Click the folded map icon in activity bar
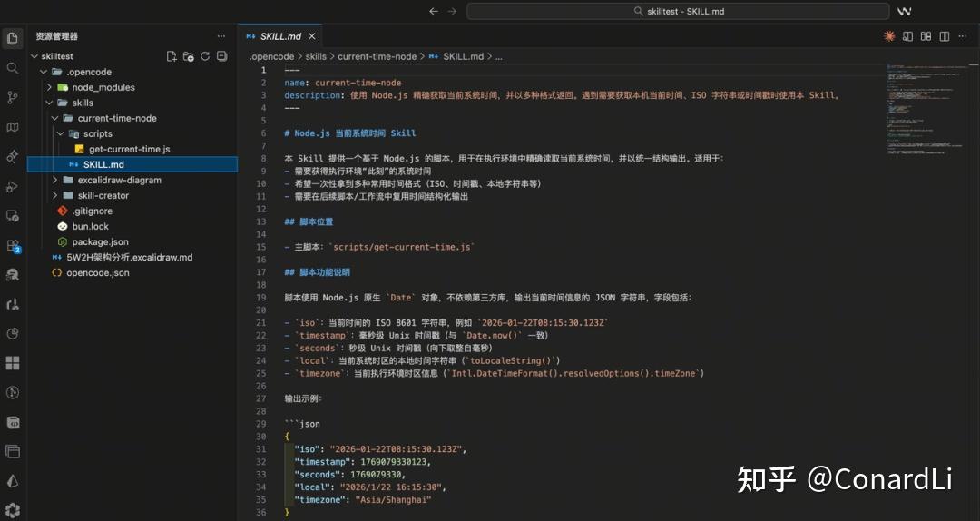The image size is (980, 521). tap(12, 127)
